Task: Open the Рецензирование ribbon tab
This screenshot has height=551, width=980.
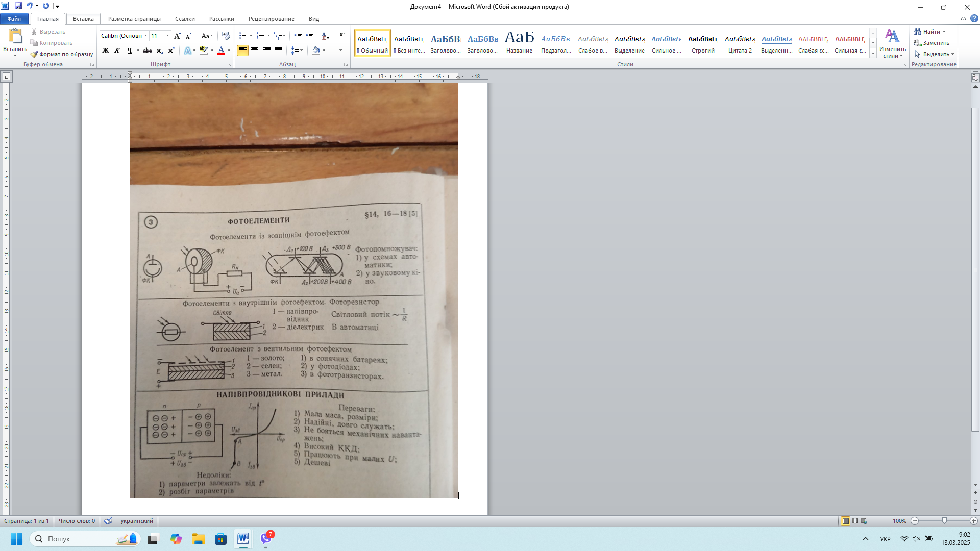Action: 271,19
